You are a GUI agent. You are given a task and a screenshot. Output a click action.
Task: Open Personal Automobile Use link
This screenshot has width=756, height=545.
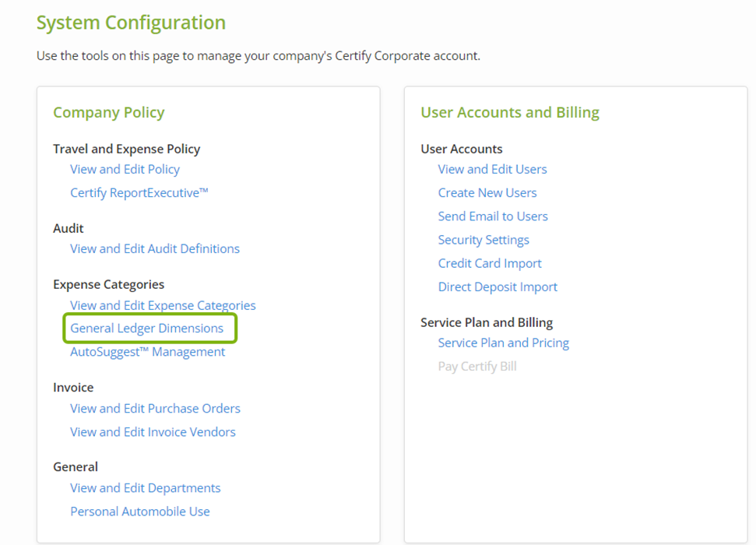[140, 512]
